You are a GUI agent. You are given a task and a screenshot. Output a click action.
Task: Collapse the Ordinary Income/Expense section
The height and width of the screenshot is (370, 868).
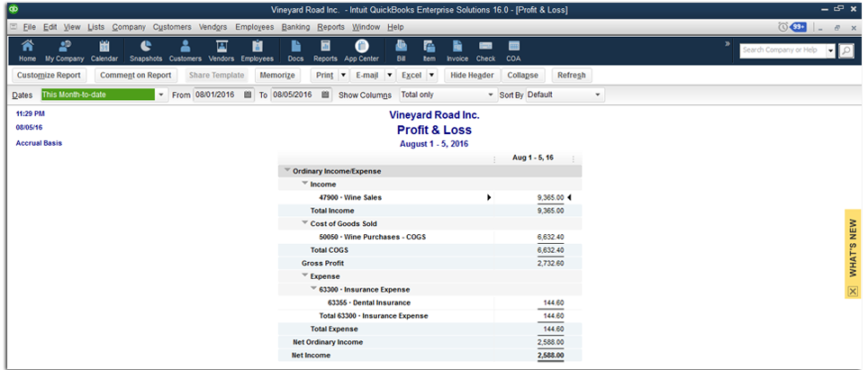point(287,170)
